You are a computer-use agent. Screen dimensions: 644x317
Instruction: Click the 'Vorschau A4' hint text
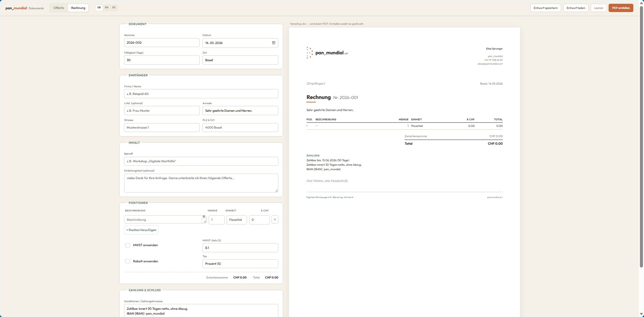327,24
